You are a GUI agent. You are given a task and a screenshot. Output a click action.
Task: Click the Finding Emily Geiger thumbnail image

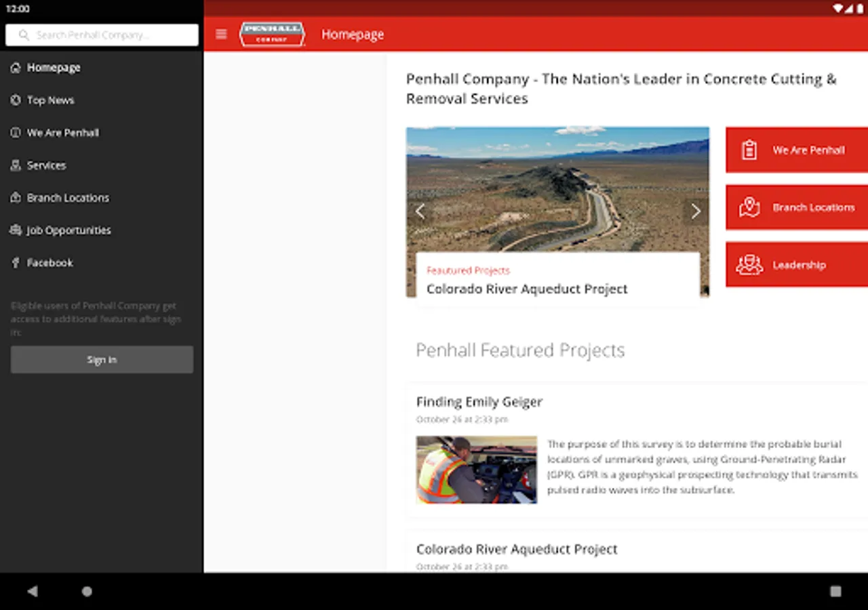pyautogui.click(x=477, y=470)
